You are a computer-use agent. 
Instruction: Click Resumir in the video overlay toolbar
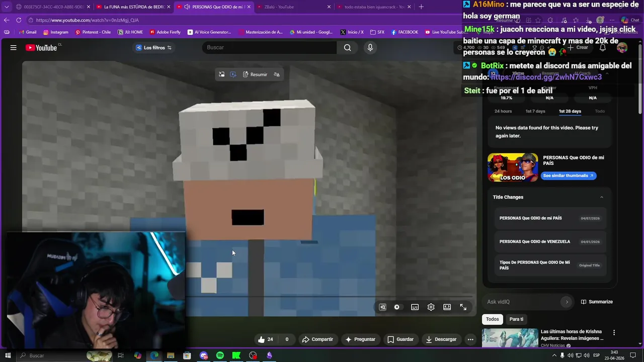(x=255, y=74)
